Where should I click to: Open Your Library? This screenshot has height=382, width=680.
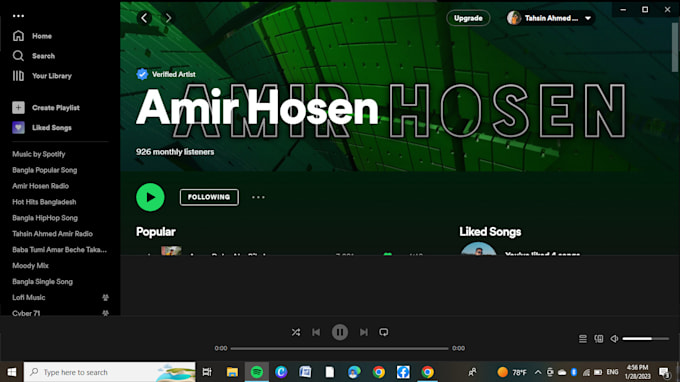42,76
